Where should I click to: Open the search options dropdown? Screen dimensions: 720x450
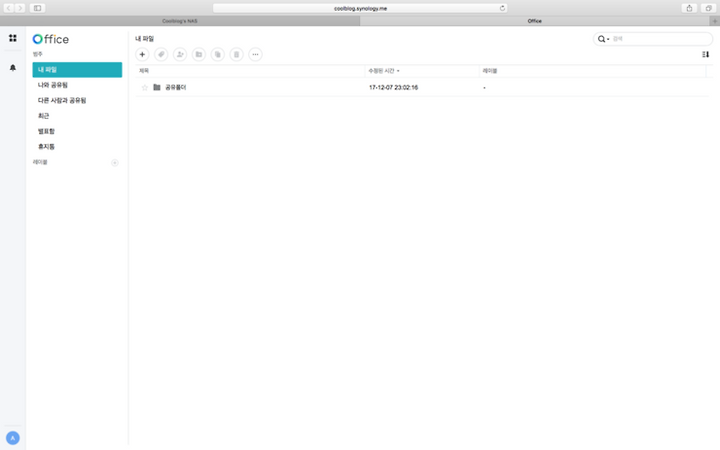[x=603, y=39]
